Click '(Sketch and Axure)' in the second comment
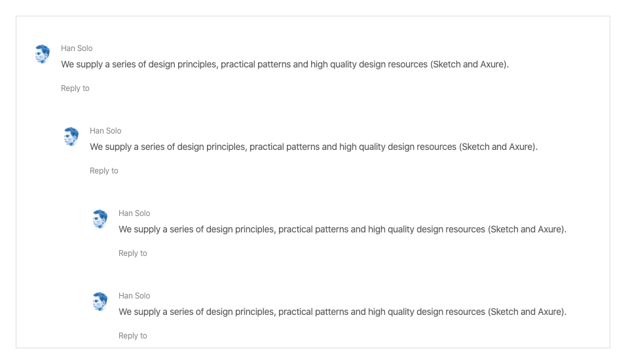Image resolution: width=626 pixels, height=364 pixels. 498,147
